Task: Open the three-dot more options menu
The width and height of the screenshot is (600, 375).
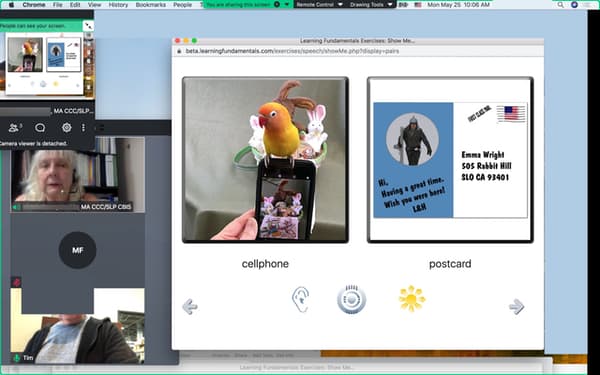Action: click(83, 127)
